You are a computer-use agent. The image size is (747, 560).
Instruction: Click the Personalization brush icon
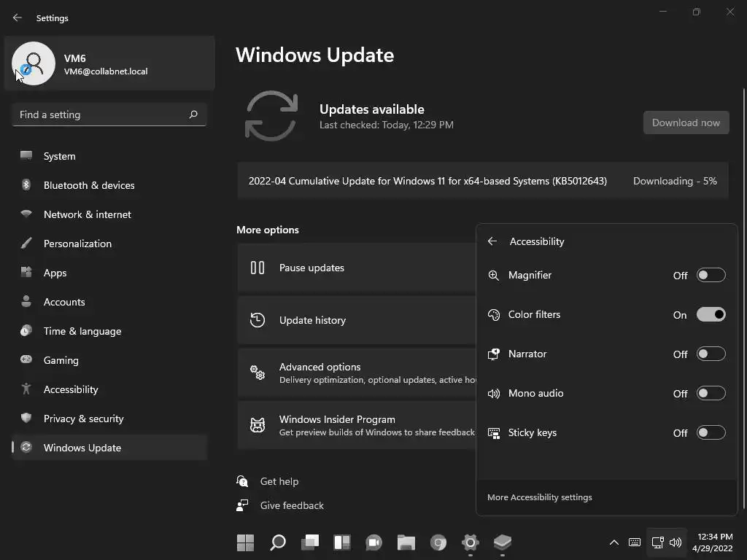(26, 243)
